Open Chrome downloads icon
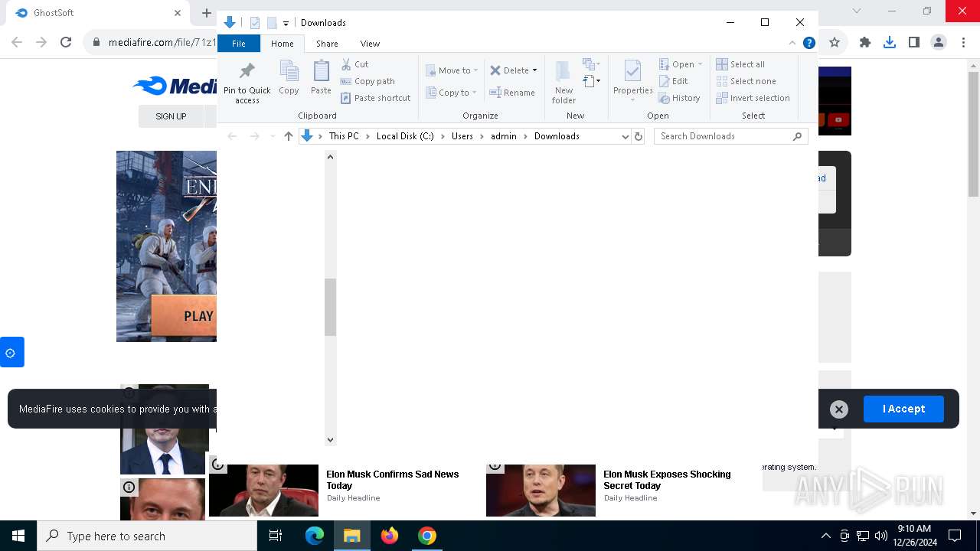 pyautogui.click(x=890, y=42)
